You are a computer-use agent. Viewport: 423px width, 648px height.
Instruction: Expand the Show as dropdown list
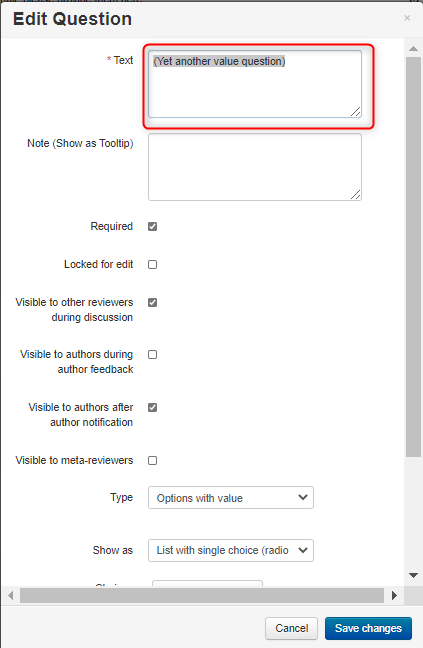point(231,550)
